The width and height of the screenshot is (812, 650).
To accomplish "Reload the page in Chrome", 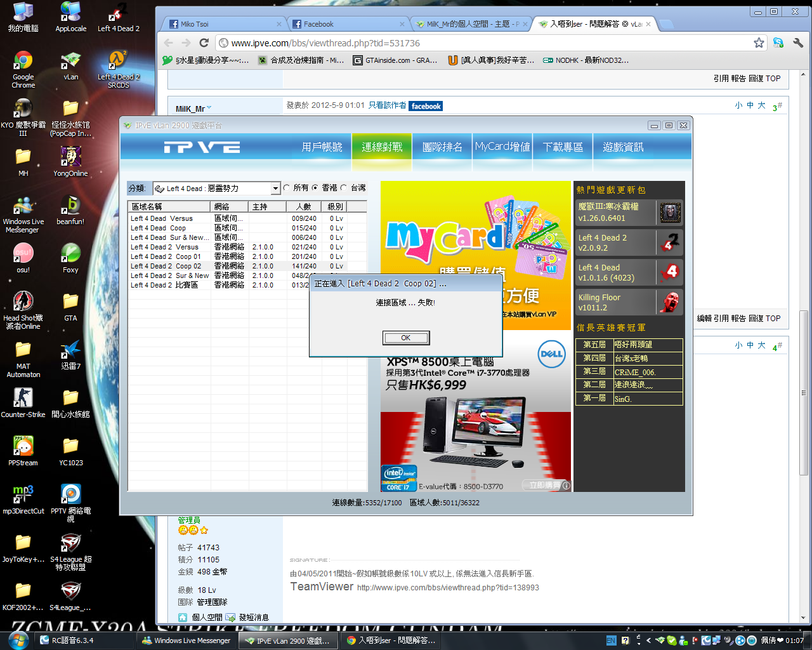I will coord(204,43).
